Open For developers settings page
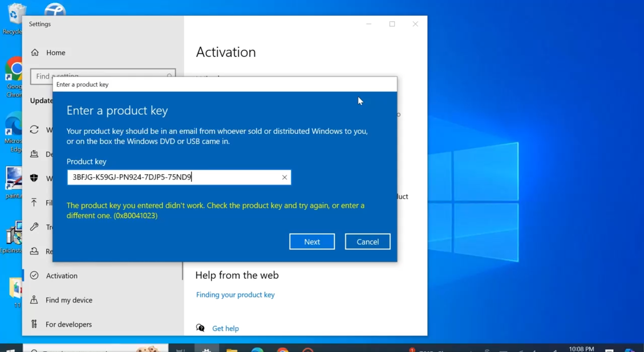This screenshot has height=352, width=644. pos(69,324)
